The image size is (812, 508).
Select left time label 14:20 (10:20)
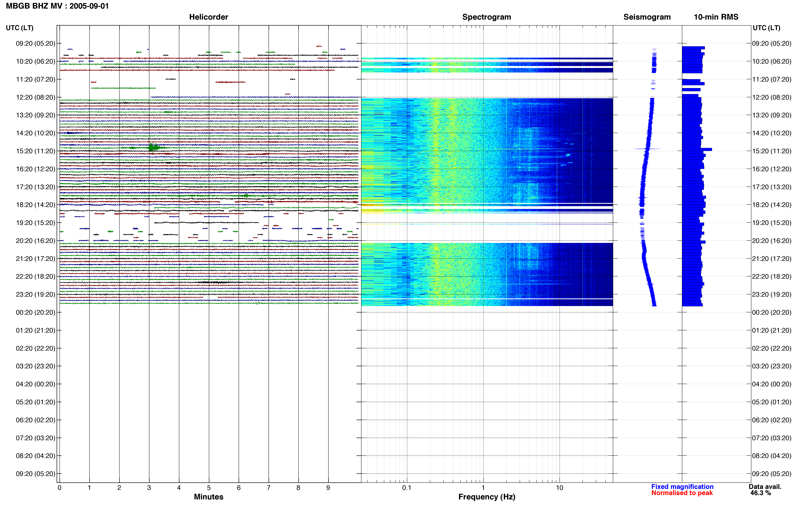[36, 133]
